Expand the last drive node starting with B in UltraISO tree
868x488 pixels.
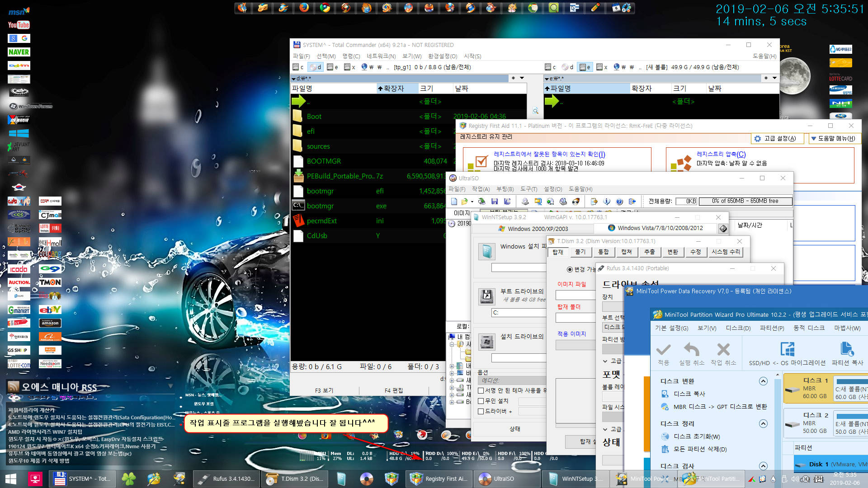[451, 402]
